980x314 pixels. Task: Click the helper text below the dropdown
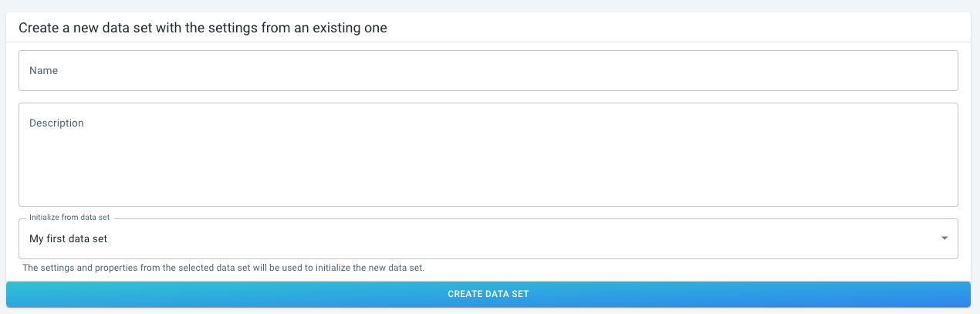(x=224, y=268)
